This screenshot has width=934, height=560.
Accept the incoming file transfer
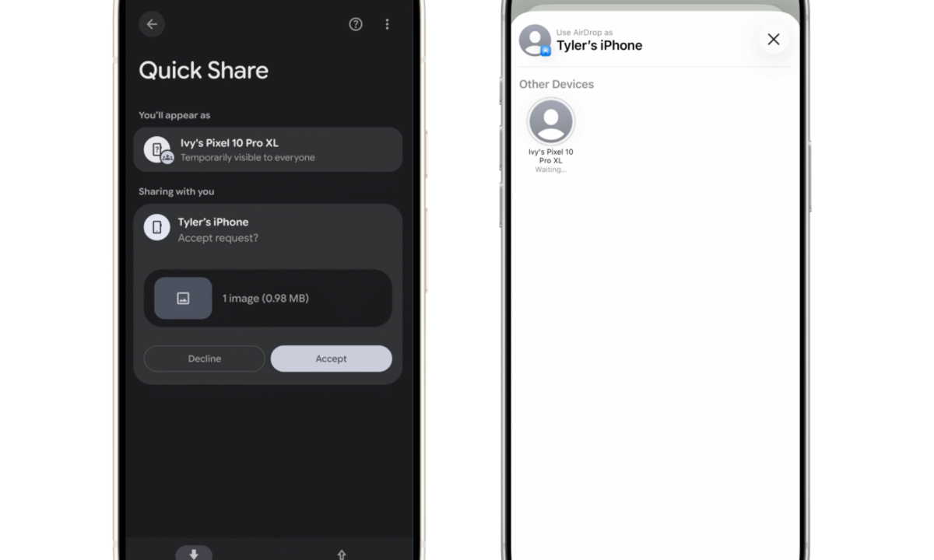331,359
